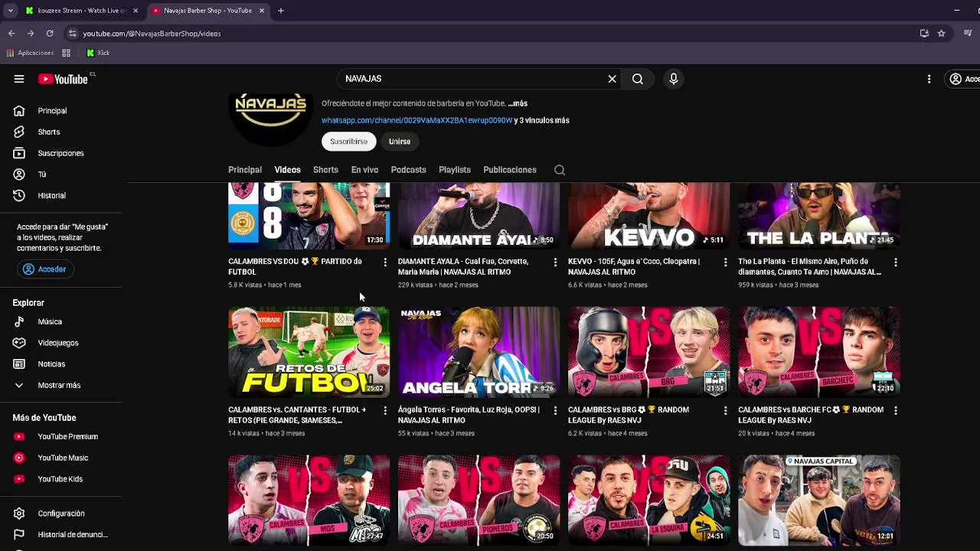This screenshot has width=980, height=551.
Task: Click the Unirse button
Action: [400, 142]
